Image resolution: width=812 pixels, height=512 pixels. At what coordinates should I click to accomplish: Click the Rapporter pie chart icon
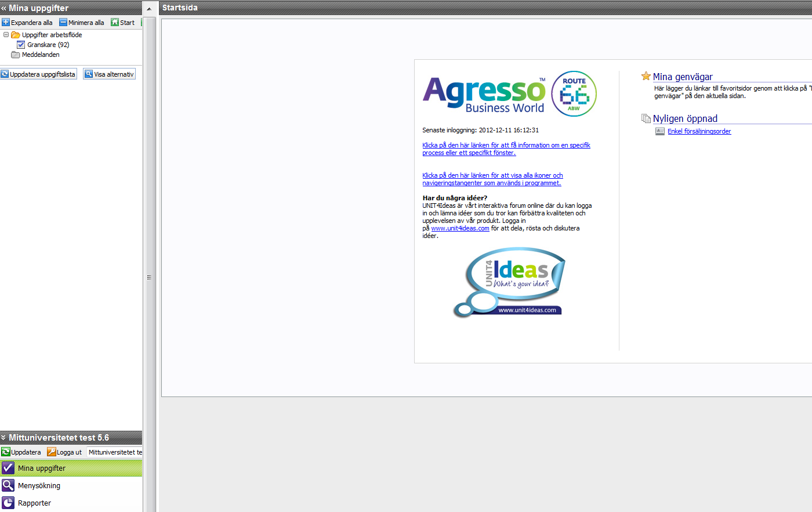[x=8, y=503]
